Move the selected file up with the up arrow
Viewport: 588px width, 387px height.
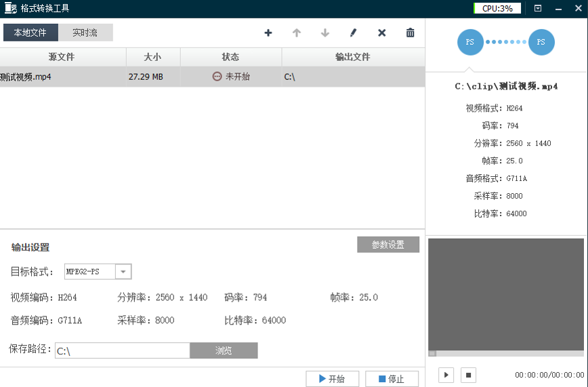tap(296, 33)
